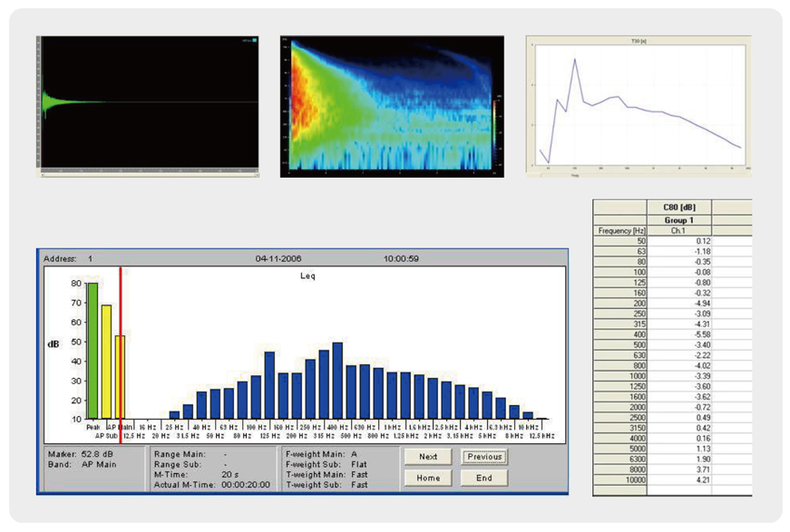The image size is (790, 532).
Task: Select the Group 1 header cell
Action: 679,220
